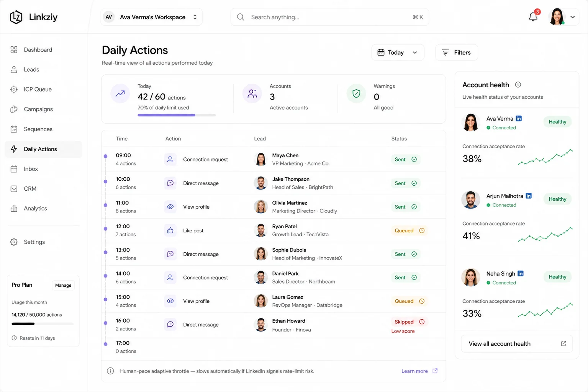The width and height of the screenshot is (588, 392).
Task: Click the shield icon in the Warnings card
Action: coord(356,94)
